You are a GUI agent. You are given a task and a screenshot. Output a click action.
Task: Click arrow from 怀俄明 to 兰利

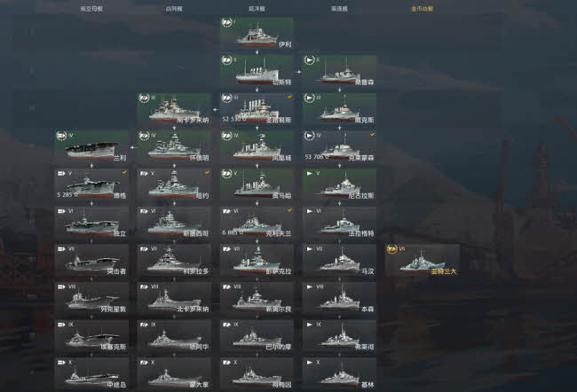[x=133, y=147]
